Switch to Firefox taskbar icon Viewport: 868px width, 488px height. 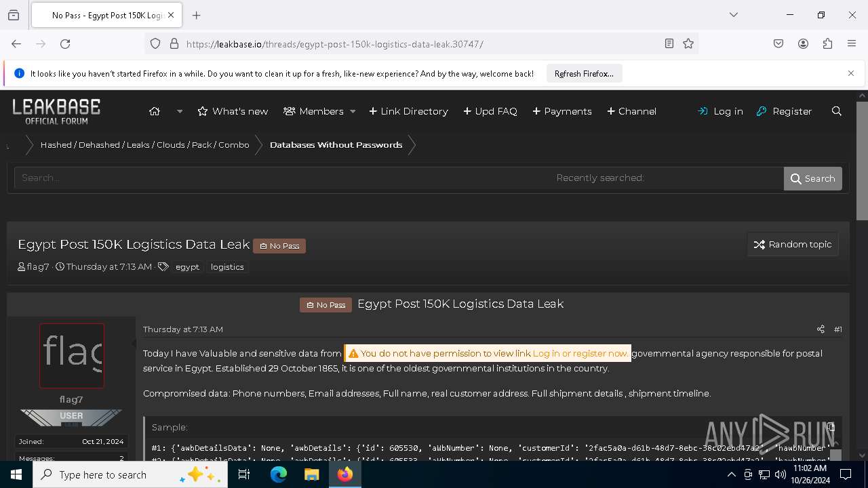coord(344,474)
